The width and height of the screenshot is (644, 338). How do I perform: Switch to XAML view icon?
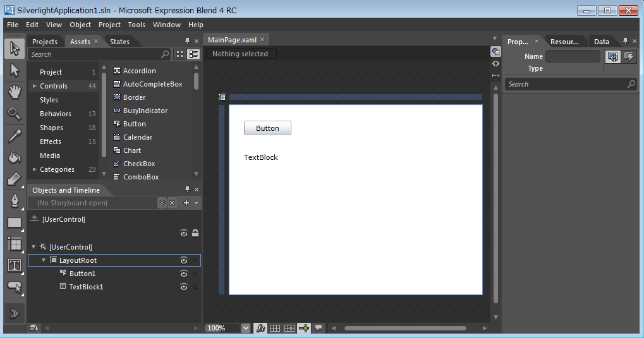coord(495,64)
